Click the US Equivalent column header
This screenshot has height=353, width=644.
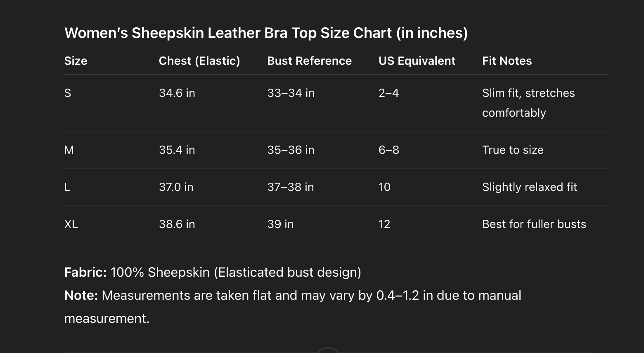(417, 61)
